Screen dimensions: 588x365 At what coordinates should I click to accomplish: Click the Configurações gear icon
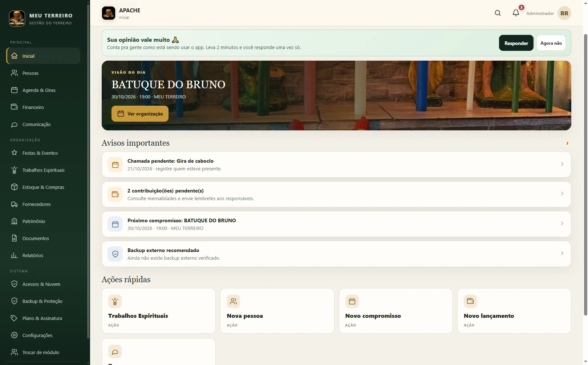pos(14,335)
